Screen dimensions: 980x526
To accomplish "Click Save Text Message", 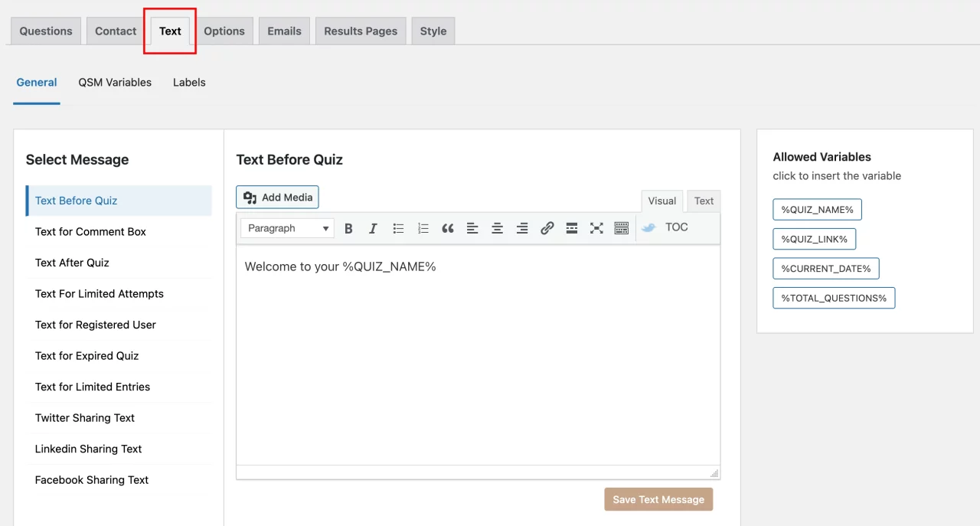I will point(658,498).
